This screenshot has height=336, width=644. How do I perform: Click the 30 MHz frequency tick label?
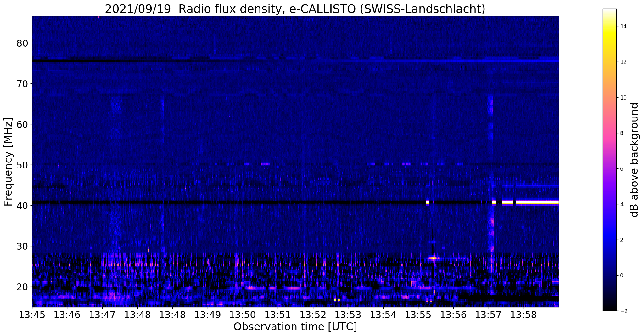[x=22, y=246]
